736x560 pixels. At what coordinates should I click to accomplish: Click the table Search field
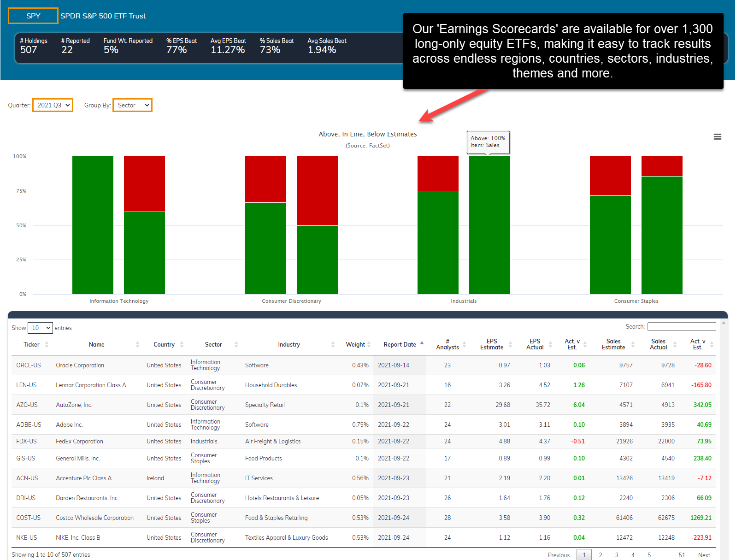pos(682,326)
